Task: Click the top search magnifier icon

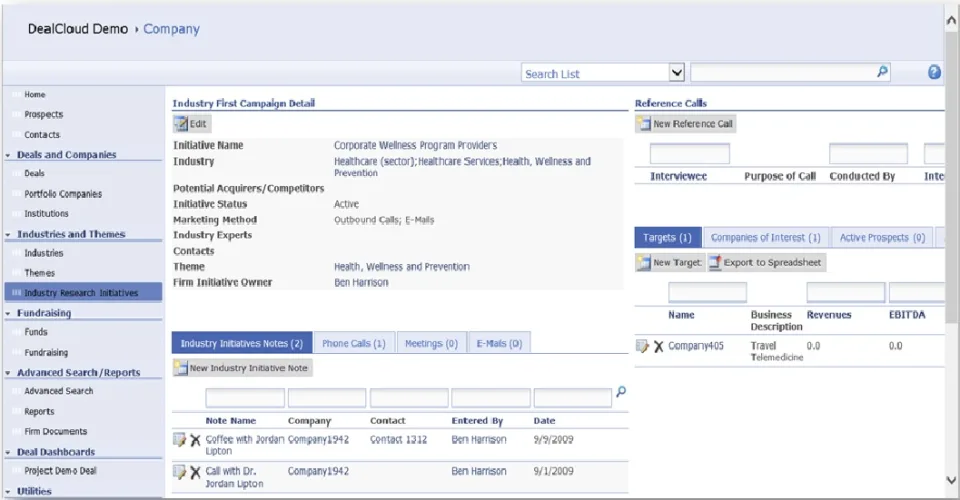Action: coord(882,72)
